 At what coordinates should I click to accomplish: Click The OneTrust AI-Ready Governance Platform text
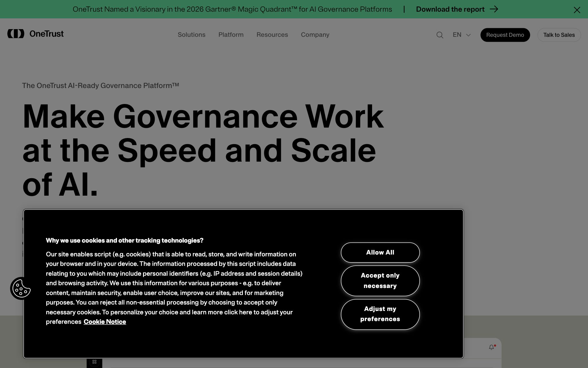(100, 86)
